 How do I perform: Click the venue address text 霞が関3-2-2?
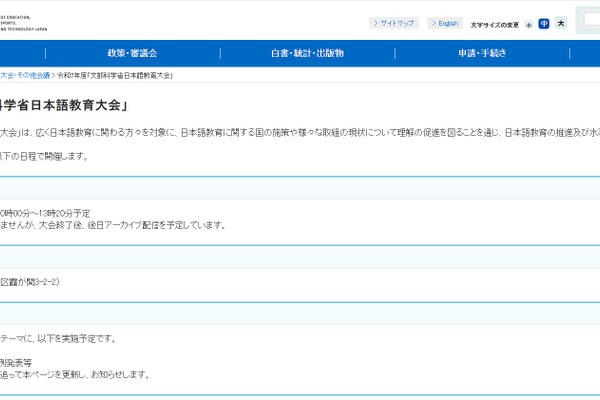[x=32, y=282]
